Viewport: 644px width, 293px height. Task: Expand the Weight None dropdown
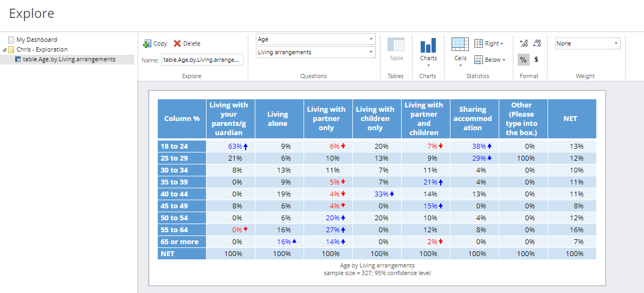point(588,43)
